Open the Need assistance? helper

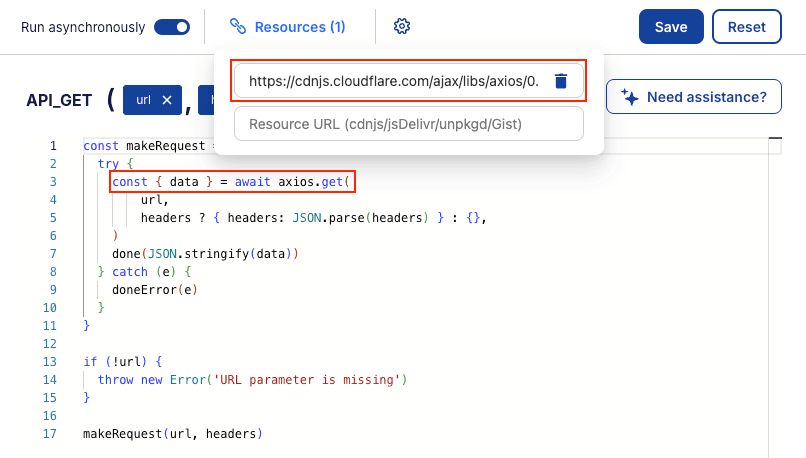(x=706, y=97)
